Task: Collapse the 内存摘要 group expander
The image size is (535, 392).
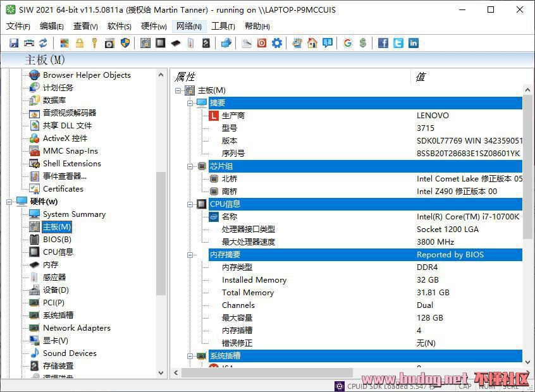Action: (190, 255)
